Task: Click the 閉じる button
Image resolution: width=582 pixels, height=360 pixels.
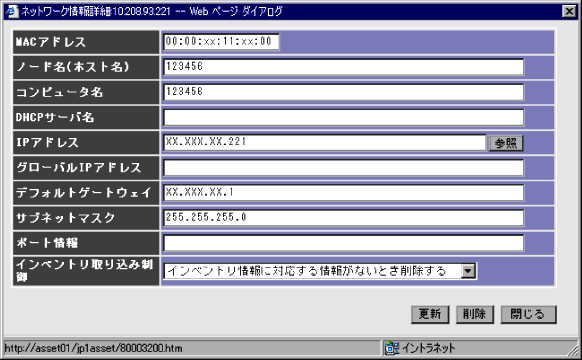Action: 529,315
